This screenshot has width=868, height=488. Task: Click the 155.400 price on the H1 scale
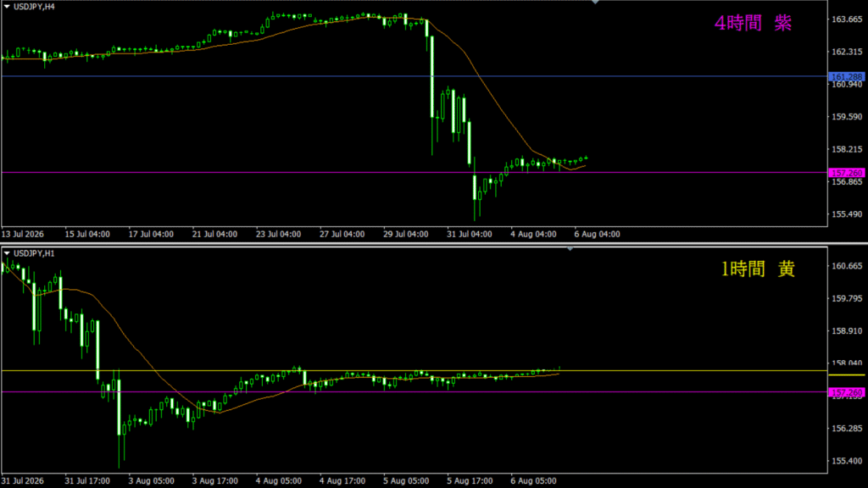point(847,461)
